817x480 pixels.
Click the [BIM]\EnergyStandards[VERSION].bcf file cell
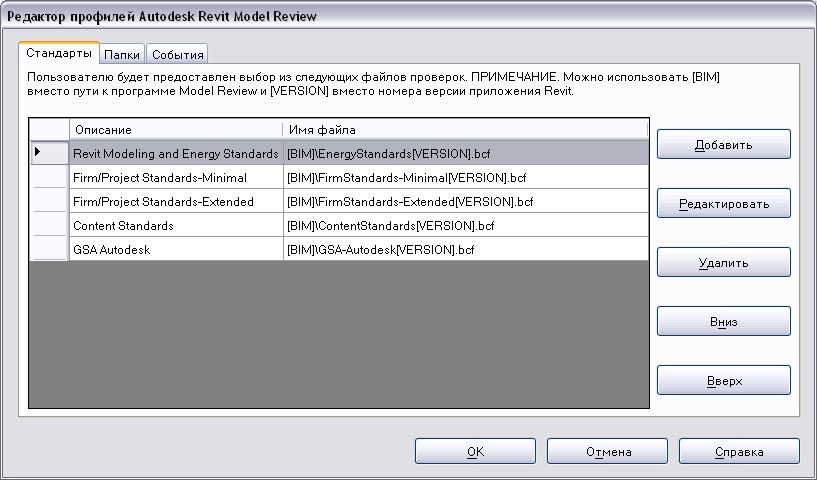tap(466, 153)
